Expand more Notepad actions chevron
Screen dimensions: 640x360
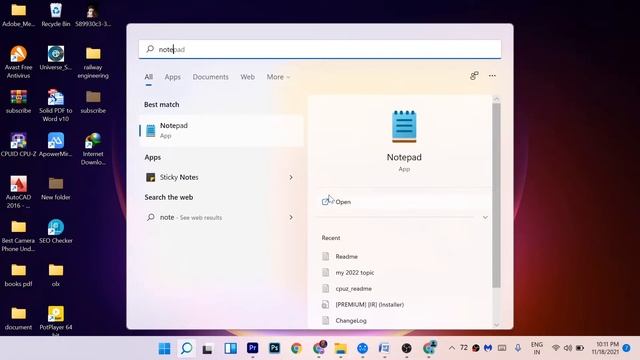pyautogui.click(x=485, y=217)
